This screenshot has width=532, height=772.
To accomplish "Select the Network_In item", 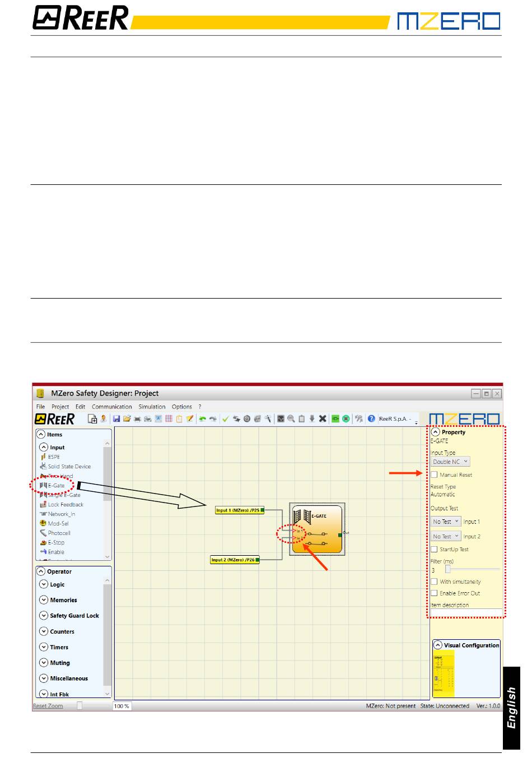I will (58, 514).
